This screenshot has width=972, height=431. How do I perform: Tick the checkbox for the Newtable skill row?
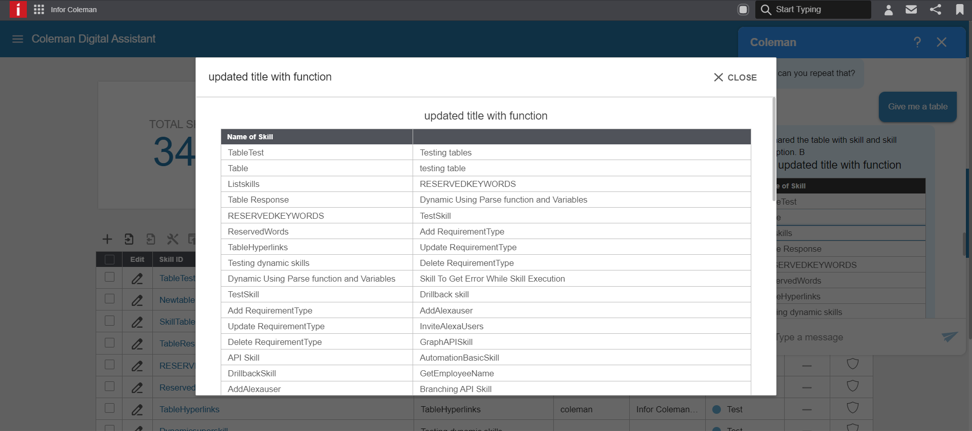(110, 299)
